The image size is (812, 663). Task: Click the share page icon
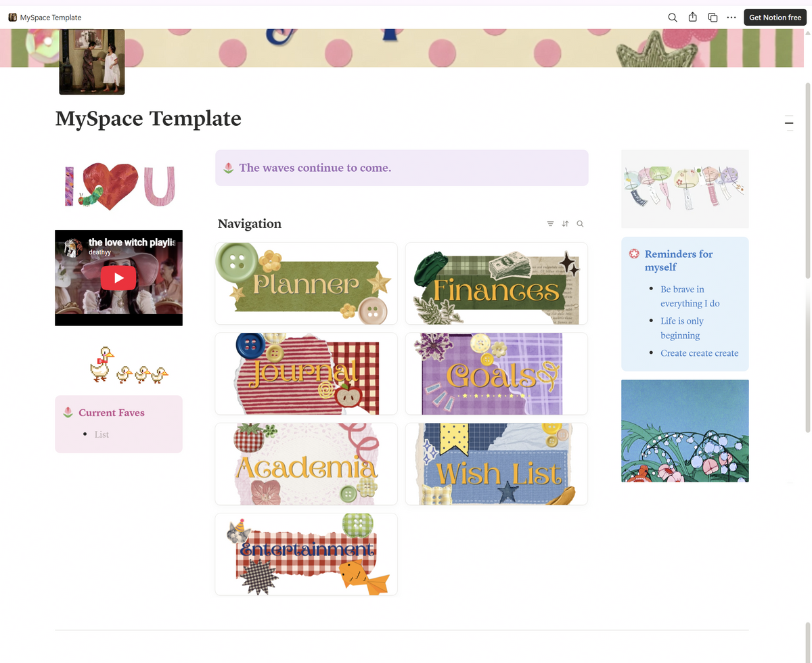[x=692, y=18]
